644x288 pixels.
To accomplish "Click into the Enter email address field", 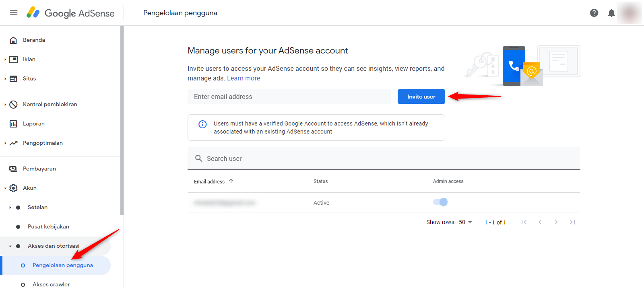I will tap(289, 97).
